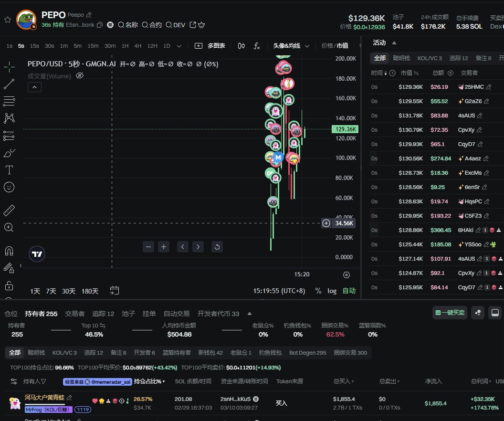This screenshot has width=504, height=421.
Task: Select the crosshair cursor tool
Action: pyautogui.click(x=9, y=67)
